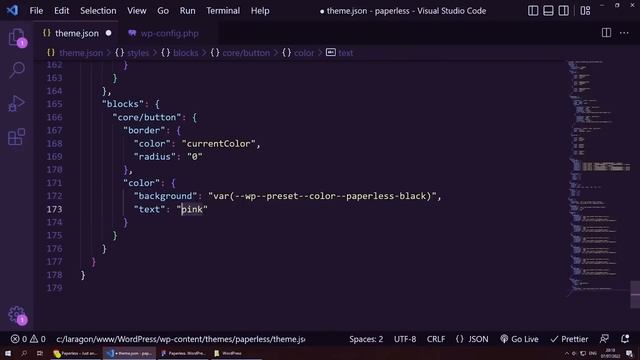Screen dimensions: 640x360
Task: Open Task View on taskbar
Action: point(40,353)
